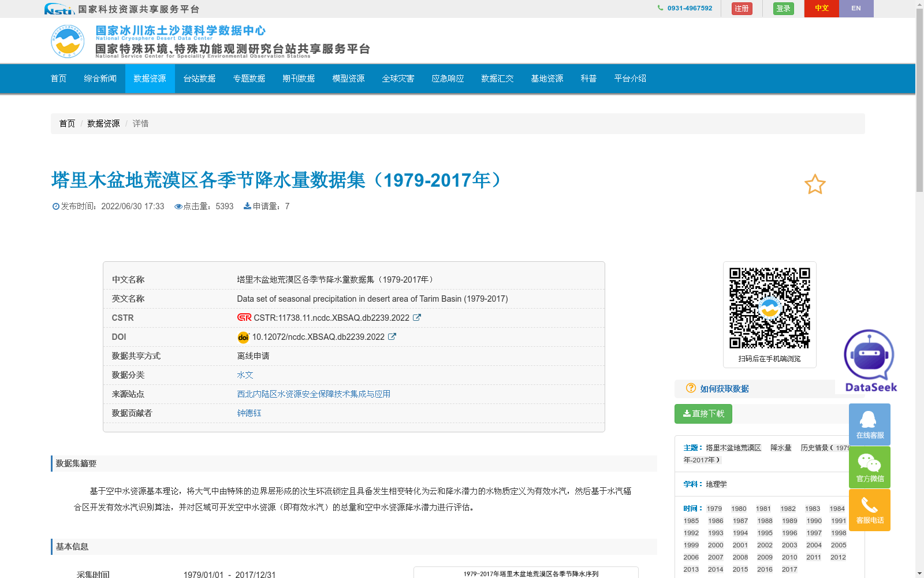Open the 应急响应 nav item
The image size is (924, 578).
pyautogui.click(x=448, y=79)
